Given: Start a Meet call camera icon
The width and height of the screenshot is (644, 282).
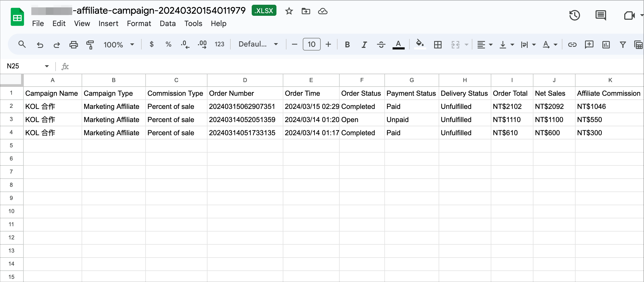Looking at the screenshot, I should coord(629,15).
